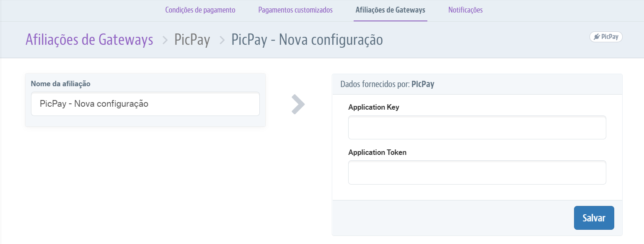Click the Nome da afiliação label
644x244 pixels.
click(61, 84)
